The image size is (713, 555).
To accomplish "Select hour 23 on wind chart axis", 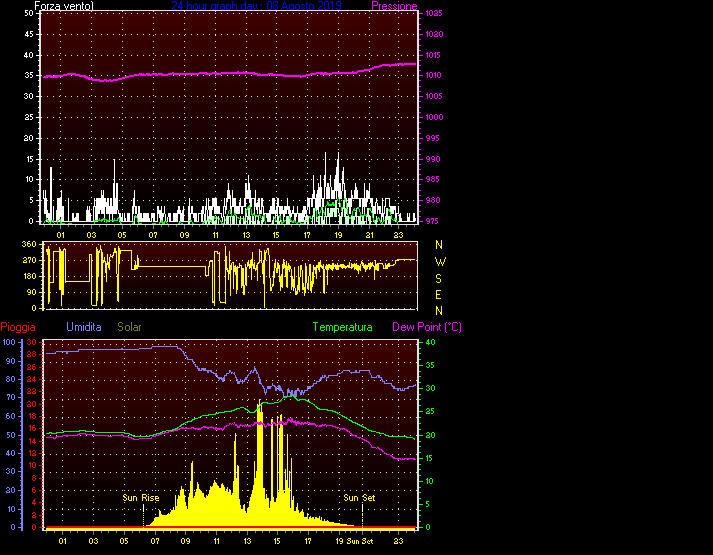I will (x=398, y=235).
